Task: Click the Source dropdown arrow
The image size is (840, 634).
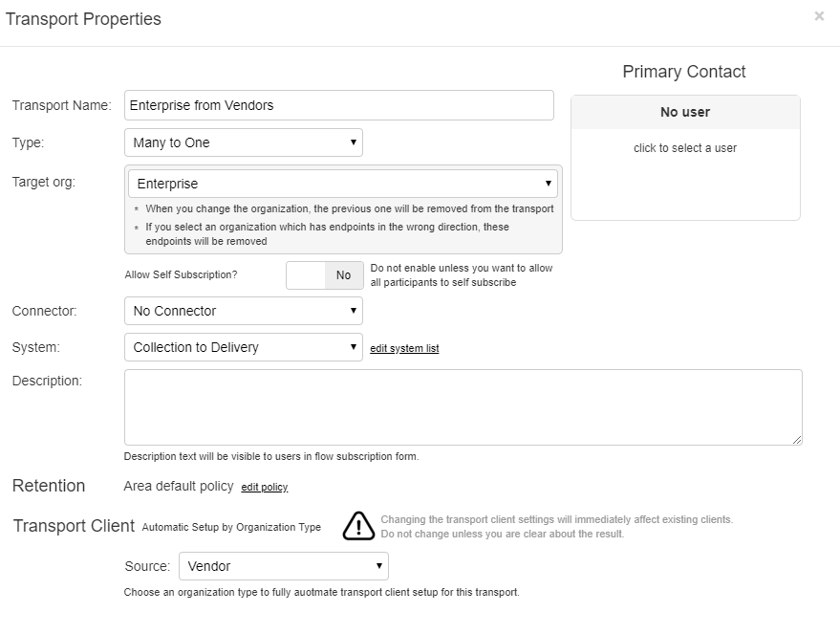Action: tap(378, 566)
